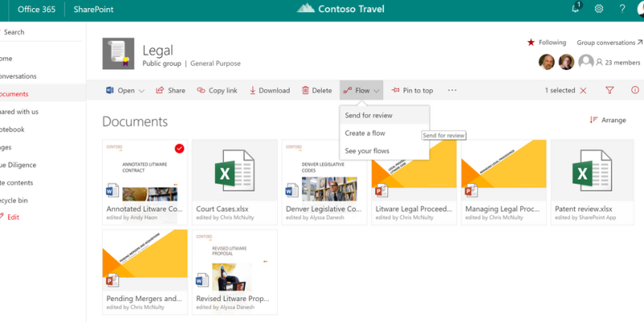Click the first member avatar photo
The width and height of the screenshot is (644, 322).
(547, 63)
